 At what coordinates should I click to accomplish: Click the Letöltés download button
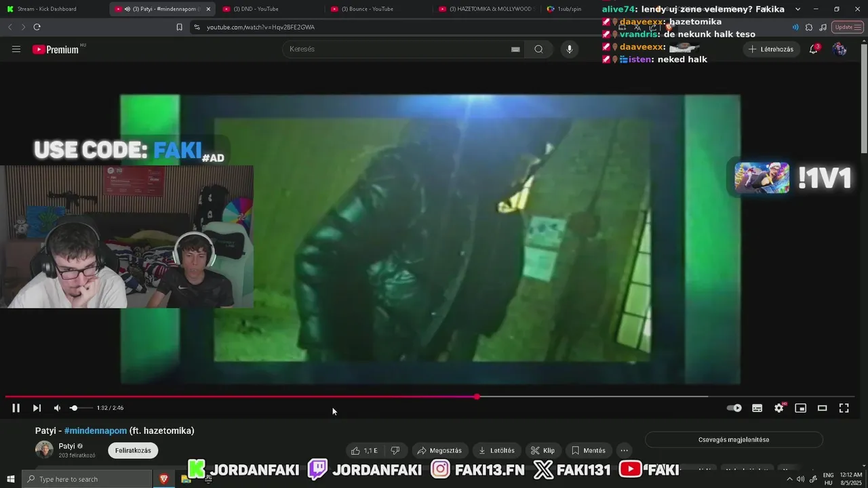click(497, 450)
